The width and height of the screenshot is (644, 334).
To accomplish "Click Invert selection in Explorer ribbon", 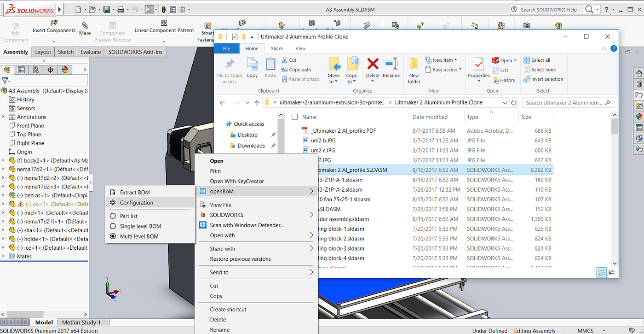I will 543,79.
